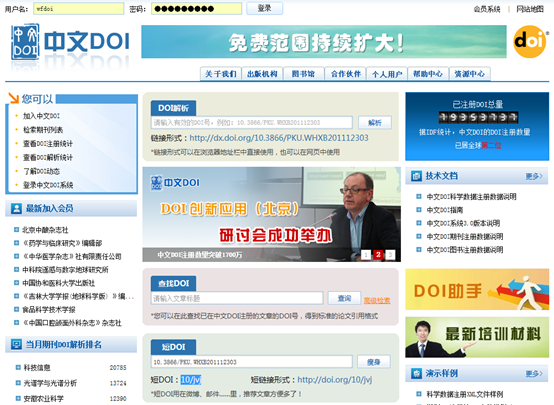Click the highlighted short DOI 10/jvj

coord(190,380)
